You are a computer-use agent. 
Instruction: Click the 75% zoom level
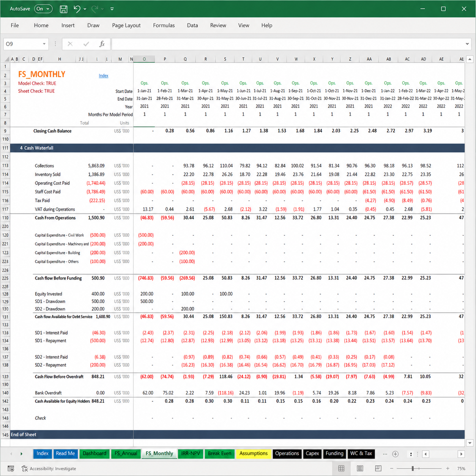point(461,469)
